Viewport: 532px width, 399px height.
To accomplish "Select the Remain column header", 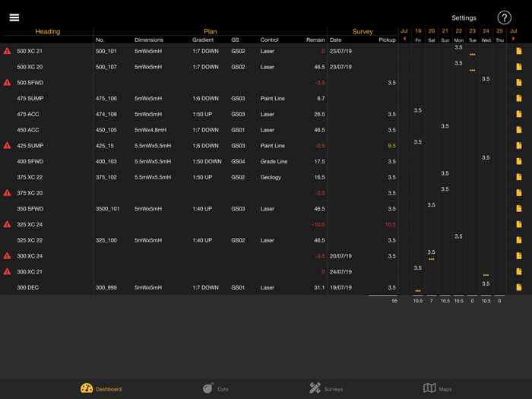I will 315,40.
